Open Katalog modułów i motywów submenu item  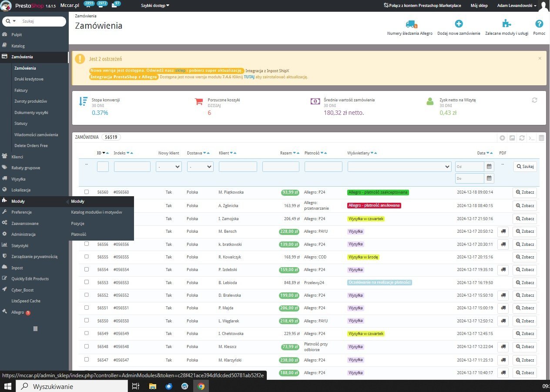point(97,212)
